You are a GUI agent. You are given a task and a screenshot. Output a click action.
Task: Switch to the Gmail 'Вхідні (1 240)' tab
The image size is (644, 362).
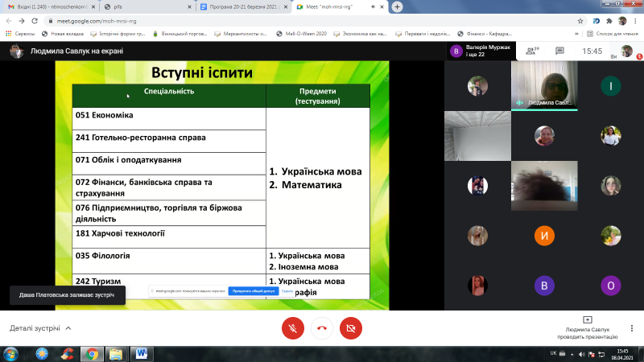52,7
